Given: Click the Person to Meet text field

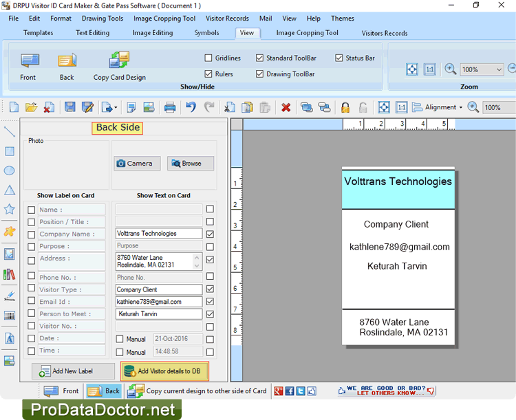Looking at the screenshot, I should click(159, 313).
